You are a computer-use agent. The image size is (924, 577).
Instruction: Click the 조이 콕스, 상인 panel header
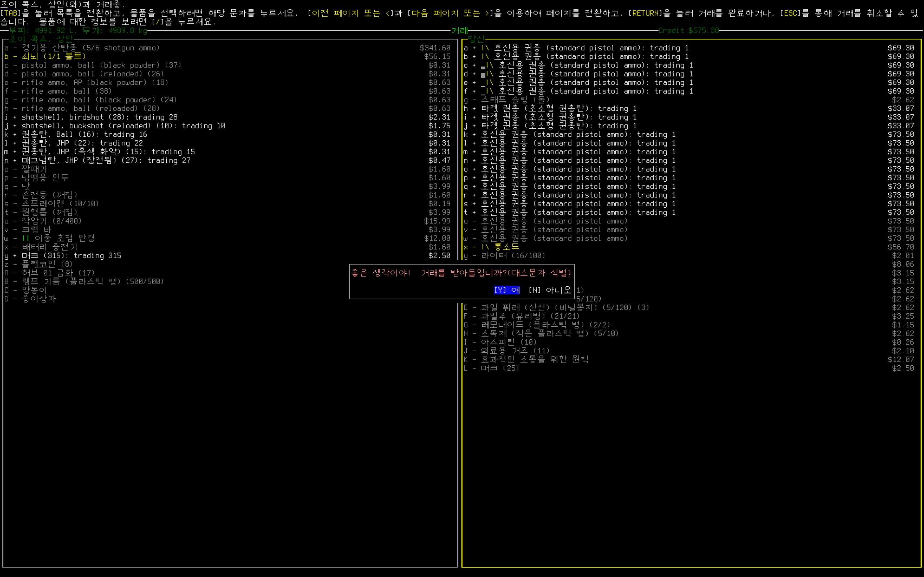pos(40,39)
